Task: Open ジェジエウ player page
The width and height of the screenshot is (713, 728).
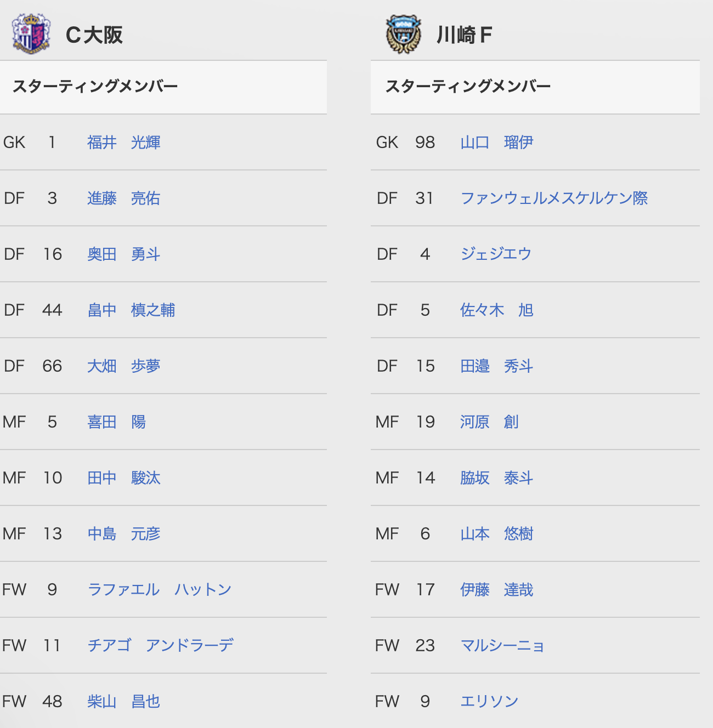Action: coord(496,254)
